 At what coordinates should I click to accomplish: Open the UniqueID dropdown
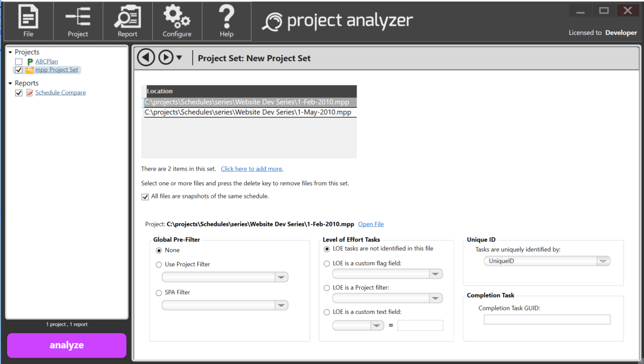coord(603,261)
